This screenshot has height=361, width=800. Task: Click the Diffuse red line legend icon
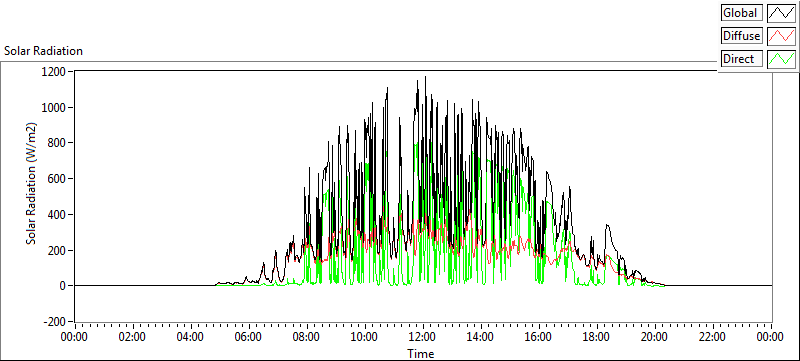[x=781, y=36]
